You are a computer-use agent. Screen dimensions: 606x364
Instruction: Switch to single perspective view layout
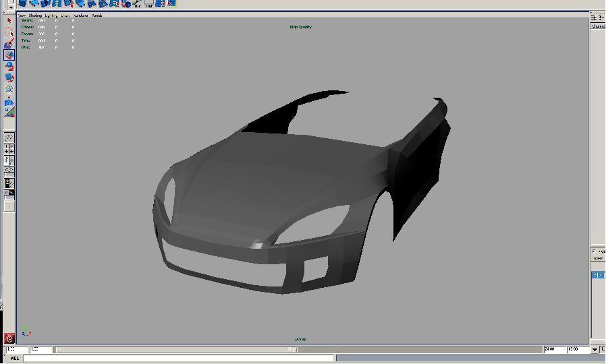click(x=9, y=138)
